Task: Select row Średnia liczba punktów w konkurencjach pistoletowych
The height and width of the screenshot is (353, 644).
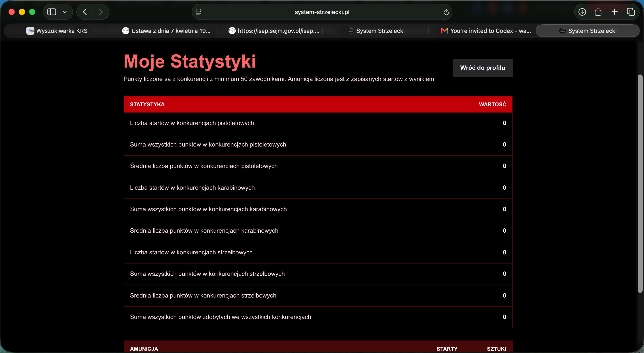Action: 318,166
